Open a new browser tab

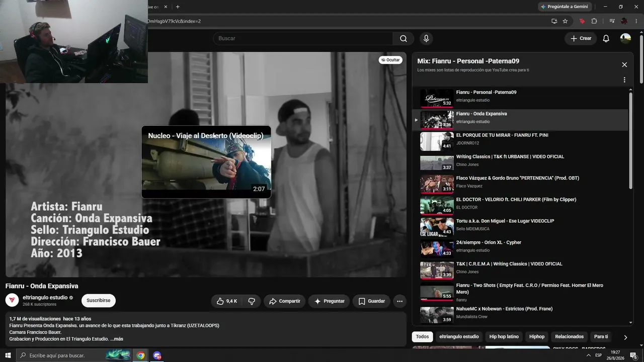click(178, 7)
